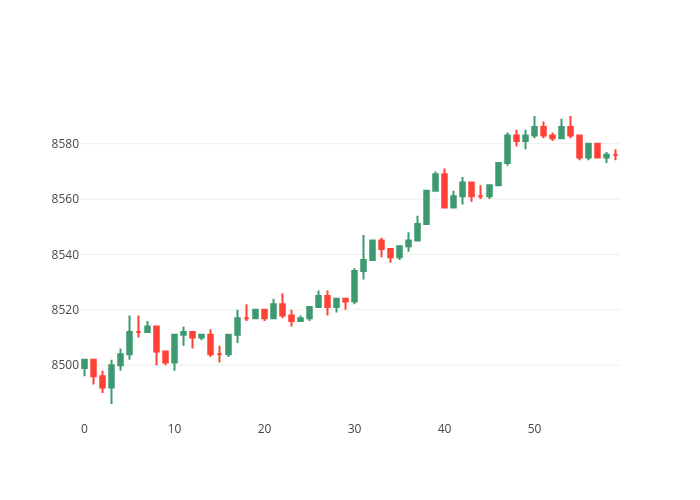Click the 20 x-axis tick label
This screenshot has height=500, width=700.
tap(264, 429)
